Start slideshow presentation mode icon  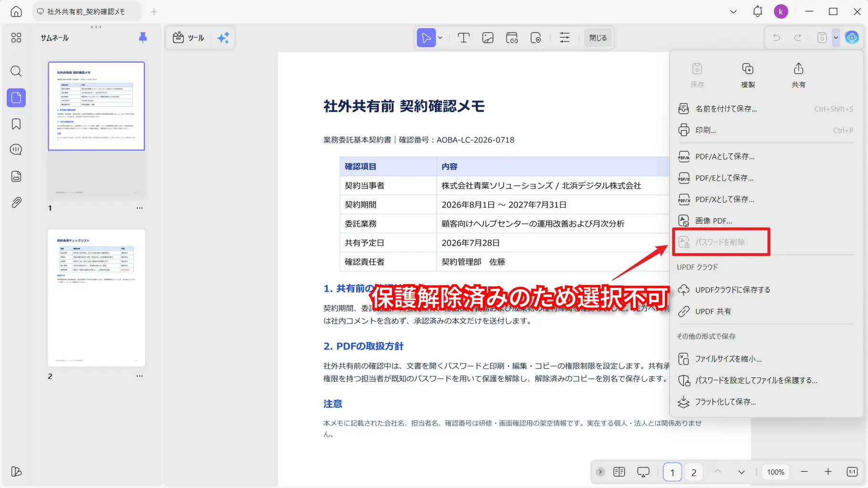pyautogui.click(x=643, y=472)
